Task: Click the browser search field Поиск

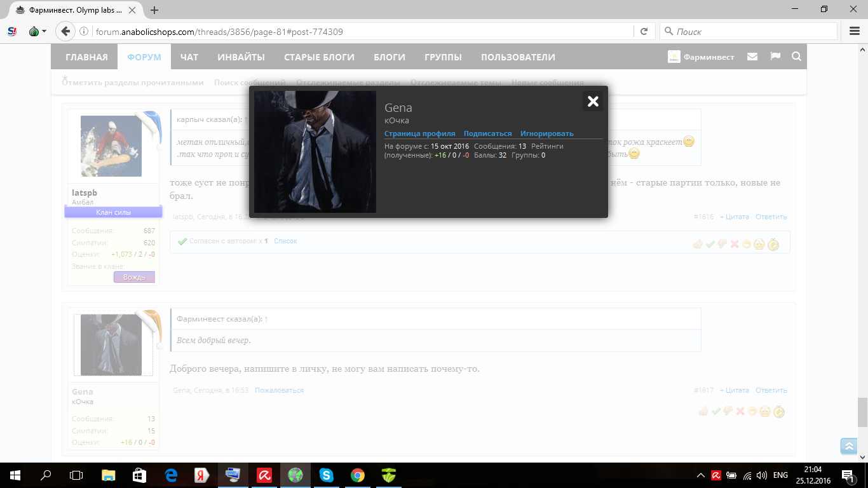Action: pyautogui.click(x=750, y=31)
